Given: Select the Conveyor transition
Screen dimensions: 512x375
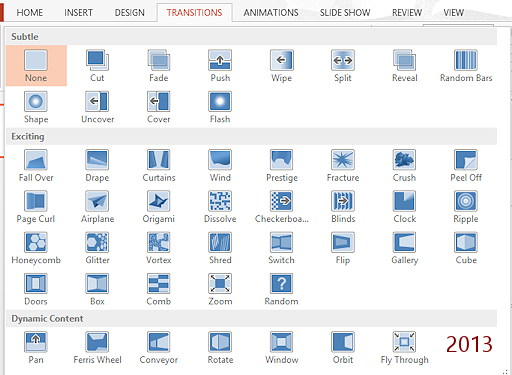Looking at the screenshot, I should coord(159,348).
